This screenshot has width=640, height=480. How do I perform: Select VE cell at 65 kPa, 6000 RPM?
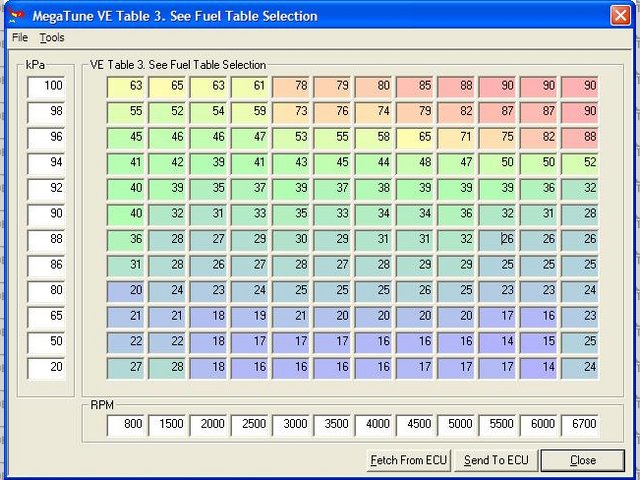coord(538,317)
